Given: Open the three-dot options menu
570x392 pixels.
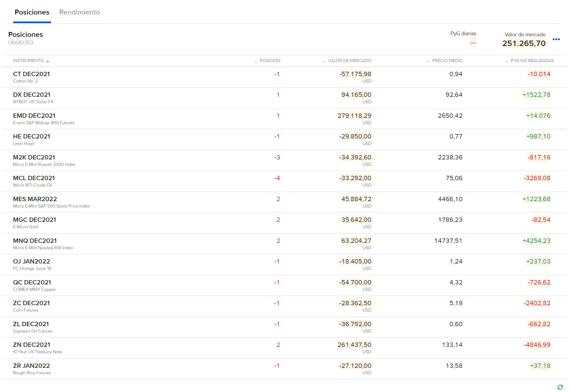Looking at the screenshot, I should (556, 40).
